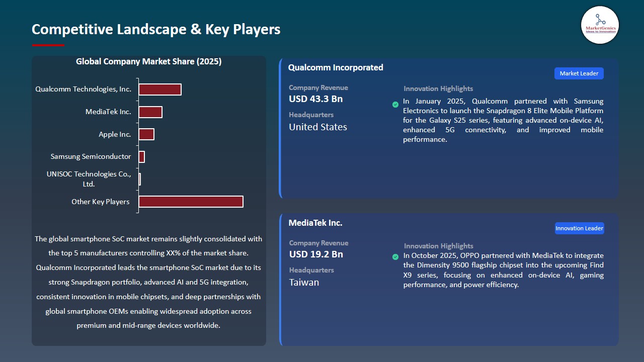Screen dimensions: 644x362
Task: Click the MediaTek Inc. axis label
Action: (x=108, y=112)
